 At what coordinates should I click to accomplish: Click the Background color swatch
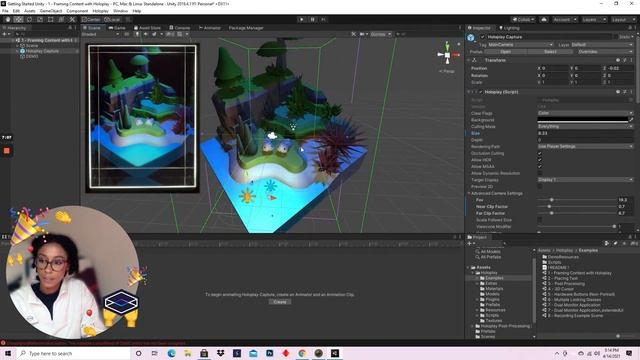point(582,120)
